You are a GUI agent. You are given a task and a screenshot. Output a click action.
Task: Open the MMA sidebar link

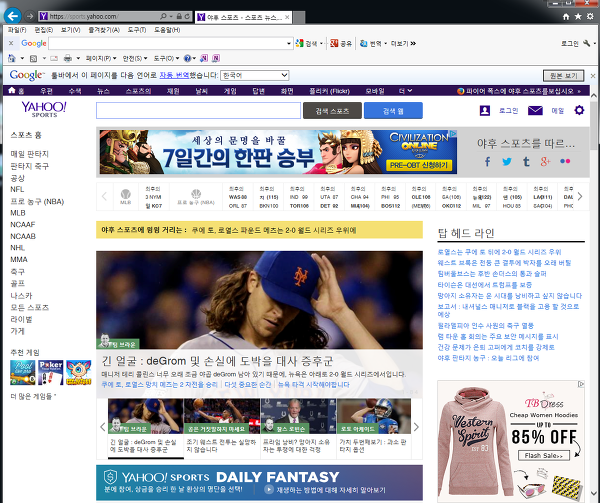(19, 260)
